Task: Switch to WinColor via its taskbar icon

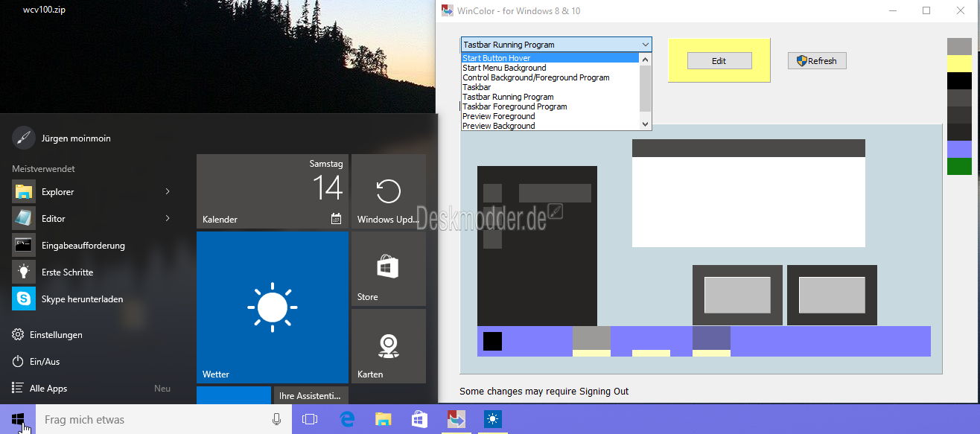Action: point(456,420)
